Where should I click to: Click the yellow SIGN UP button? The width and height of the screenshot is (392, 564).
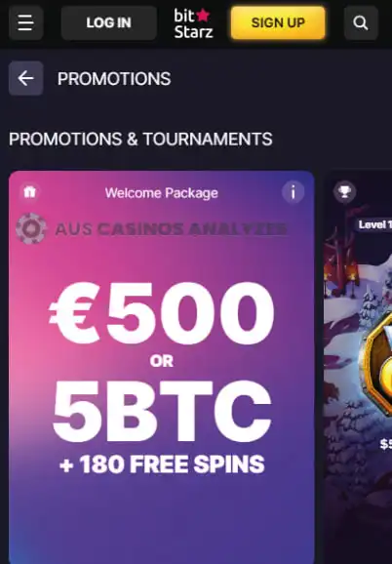278,22
